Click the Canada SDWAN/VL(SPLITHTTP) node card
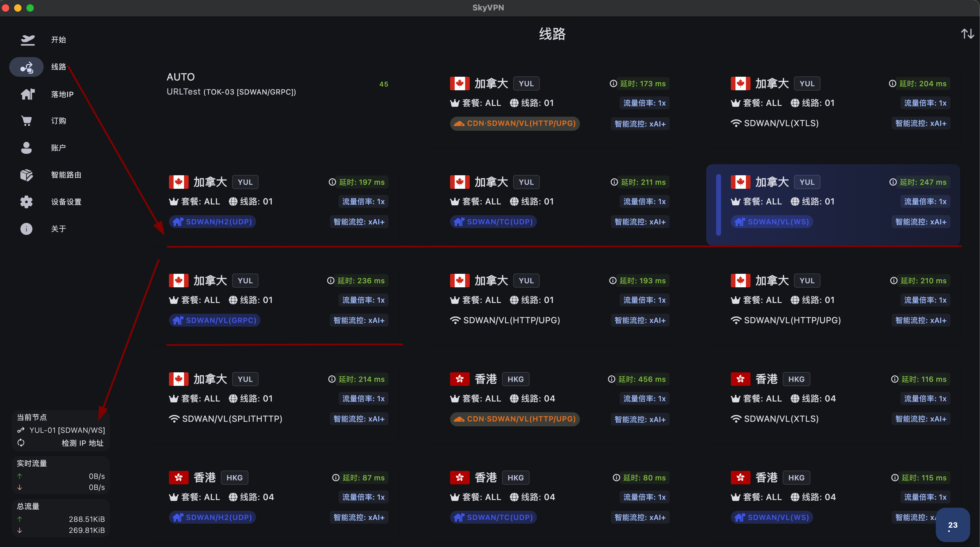Viewport: 980px width, 547px height. click(278, 398)
